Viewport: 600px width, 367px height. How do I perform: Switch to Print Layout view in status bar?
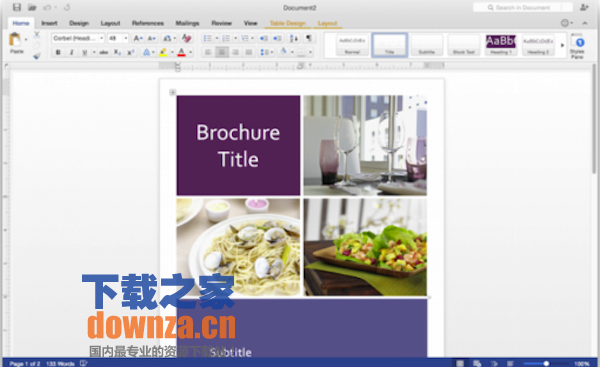pos(460,363)
